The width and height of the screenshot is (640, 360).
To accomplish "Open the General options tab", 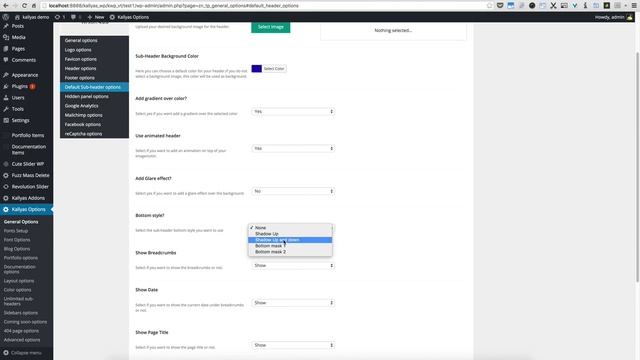I will [x=94, y=40].
